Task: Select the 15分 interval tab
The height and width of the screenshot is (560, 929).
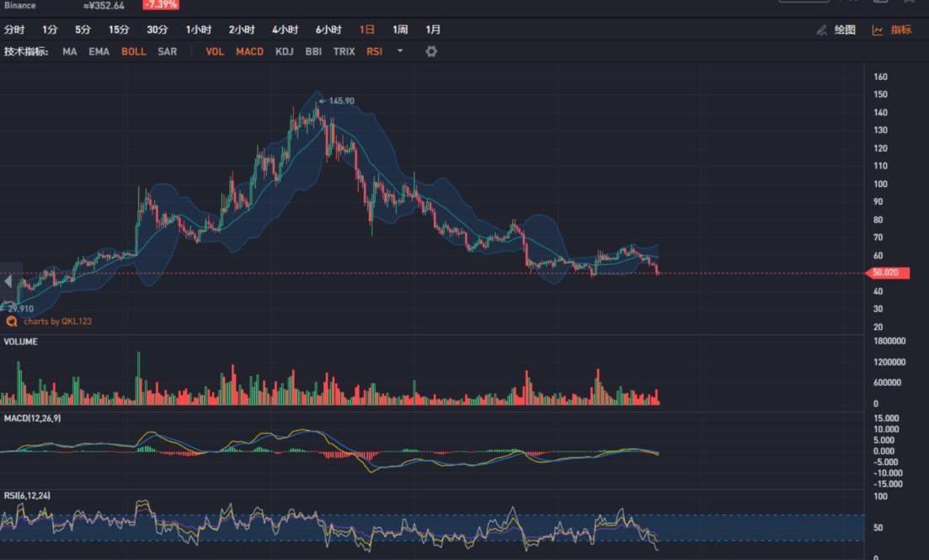Action: 119,29
